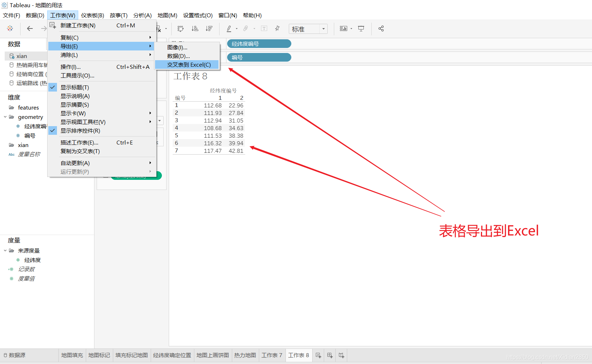
Task: Open the Show Me dropdown arrow
Action: (x=351, y=29)
